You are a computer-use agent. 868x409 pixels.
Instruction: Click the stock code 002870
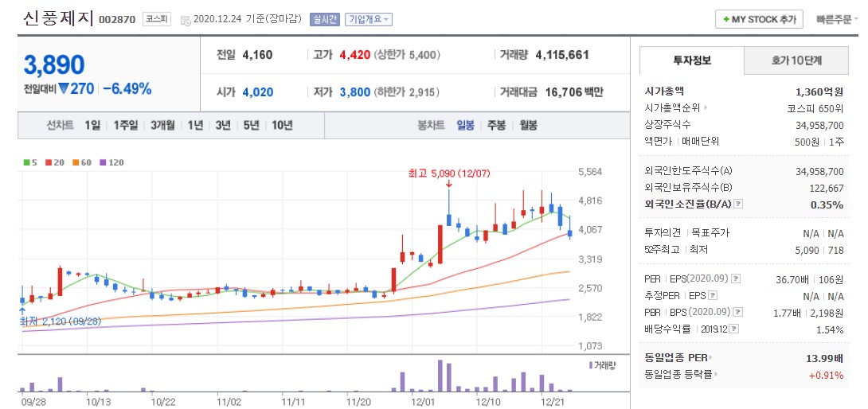point(117,20)
